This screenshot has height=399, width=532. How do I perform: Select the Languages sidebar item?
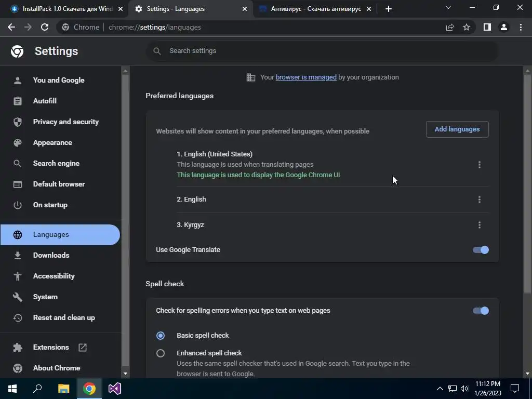pyautogui.click(x=60, y=234)
